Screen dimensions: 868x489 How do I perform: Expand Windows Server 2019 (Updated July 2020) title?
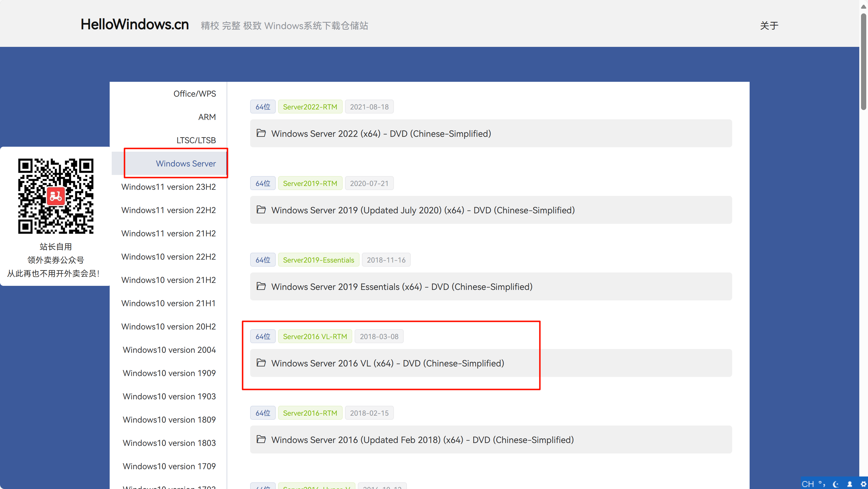423,210
